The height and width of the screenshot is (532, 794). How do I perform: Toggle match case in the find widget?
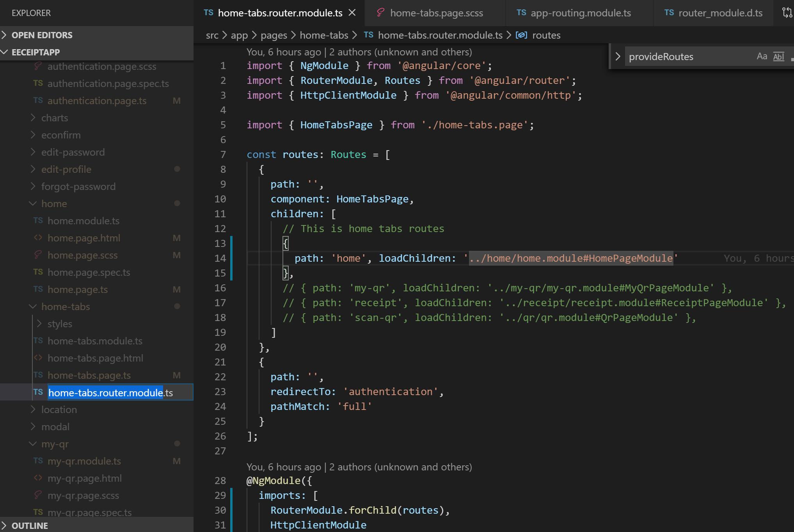pos(762,56)
